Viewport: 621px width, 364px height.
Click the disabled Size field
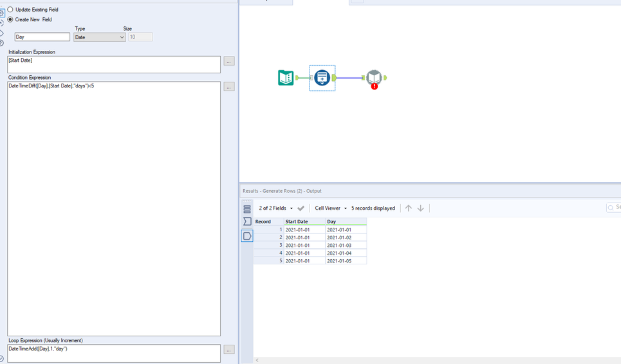click(x=140, y=37)
